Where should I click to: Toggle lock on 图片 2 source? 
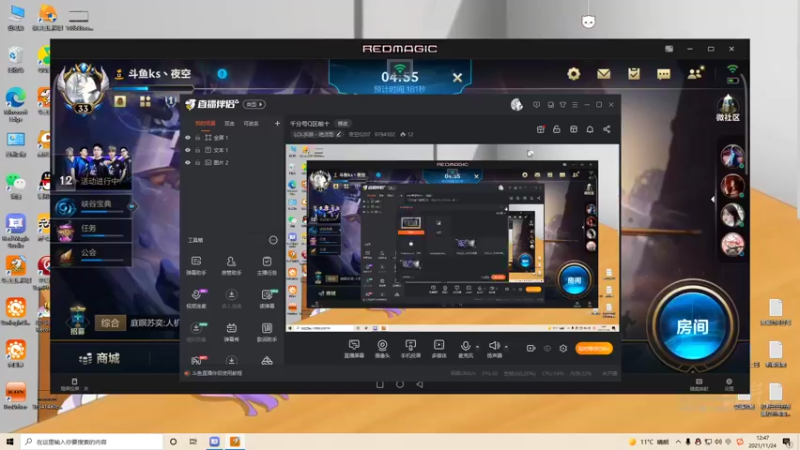tap(197, 162)
